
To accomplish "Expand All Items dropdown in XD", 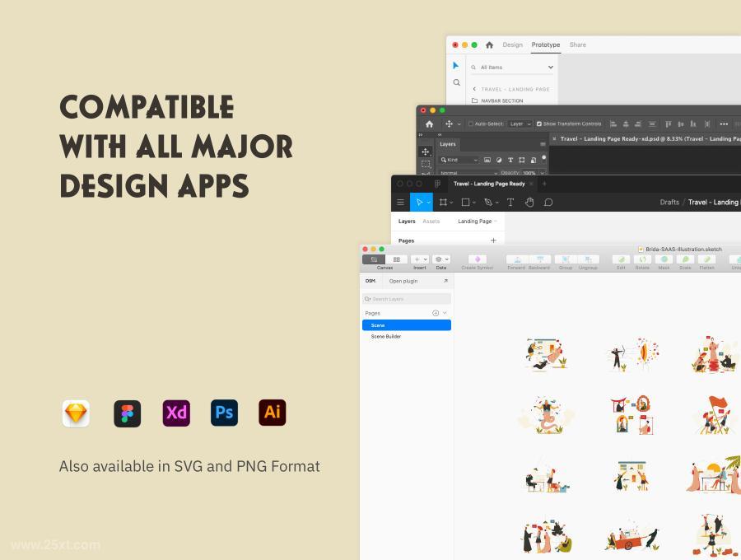I will (551, 67).
